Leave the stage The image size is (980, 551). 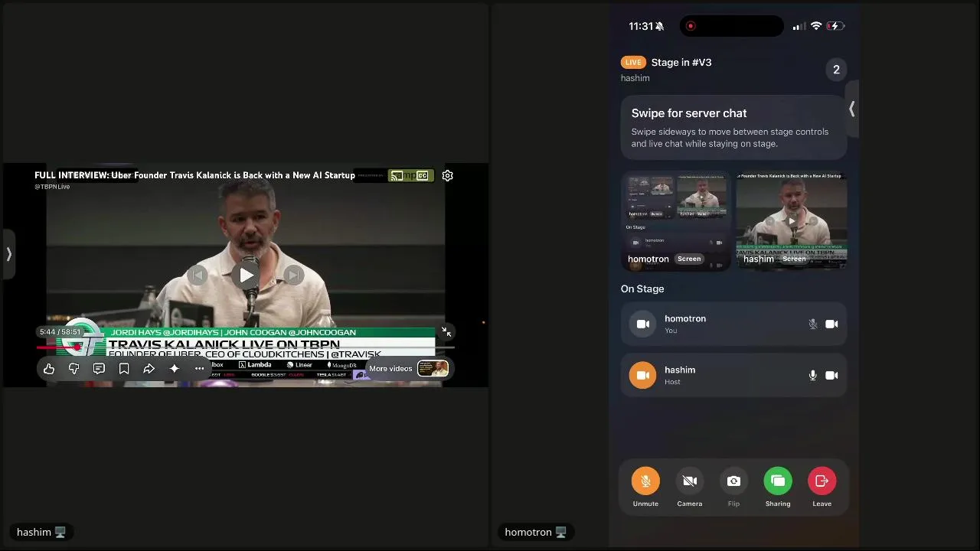822,481
